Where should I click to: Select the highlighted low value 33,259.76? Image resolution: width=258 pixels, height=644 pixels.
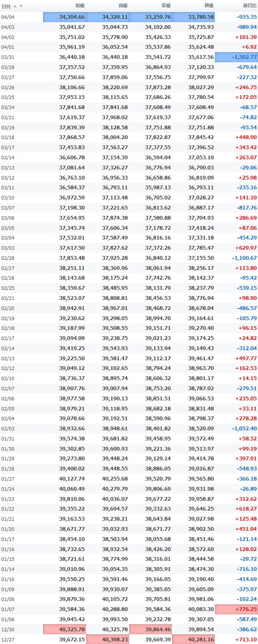[151, 17]
